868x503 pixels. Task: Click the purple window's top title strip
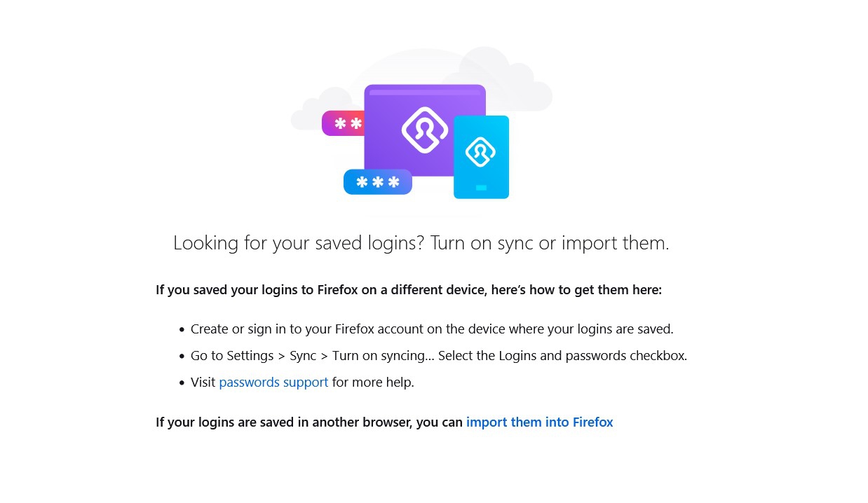pyautogui.click(x=424, y=92)
